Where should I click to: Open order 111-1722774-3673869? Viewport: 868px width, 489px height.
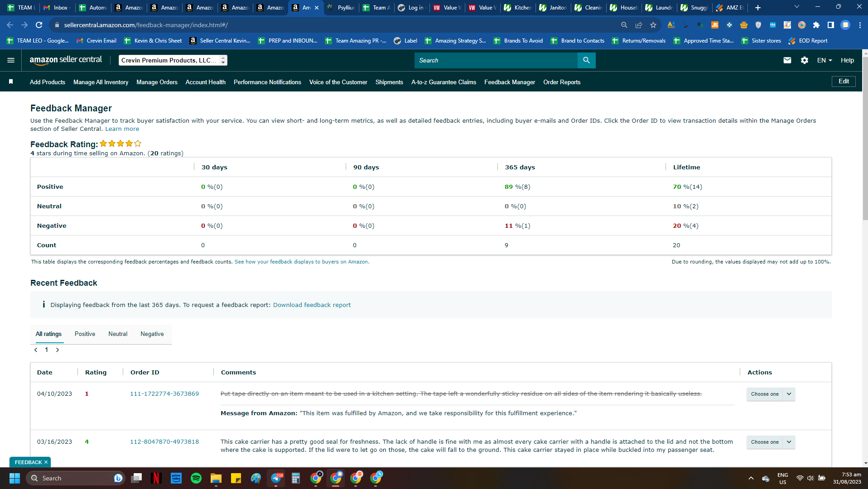coord(164,394)
